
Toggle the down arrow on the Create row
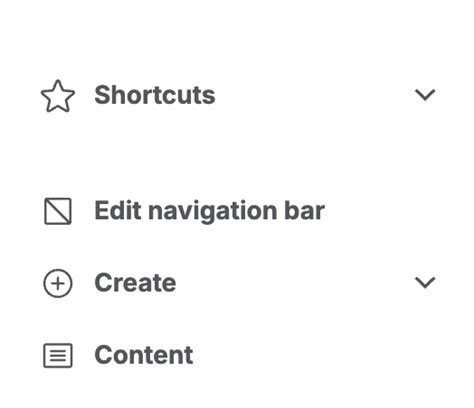(425, 283)
